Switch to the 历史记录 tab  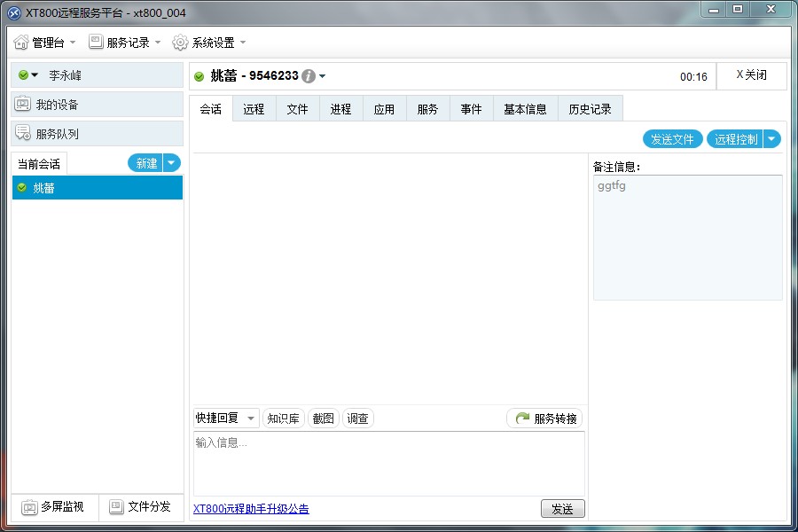[x=591, y=109]
